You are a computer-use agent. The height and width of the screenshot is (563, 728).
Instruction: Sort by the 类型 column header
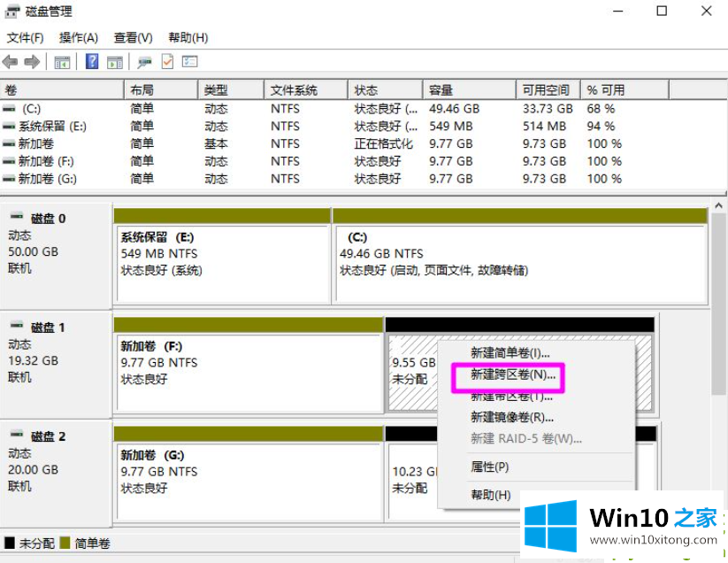(231, 89)
